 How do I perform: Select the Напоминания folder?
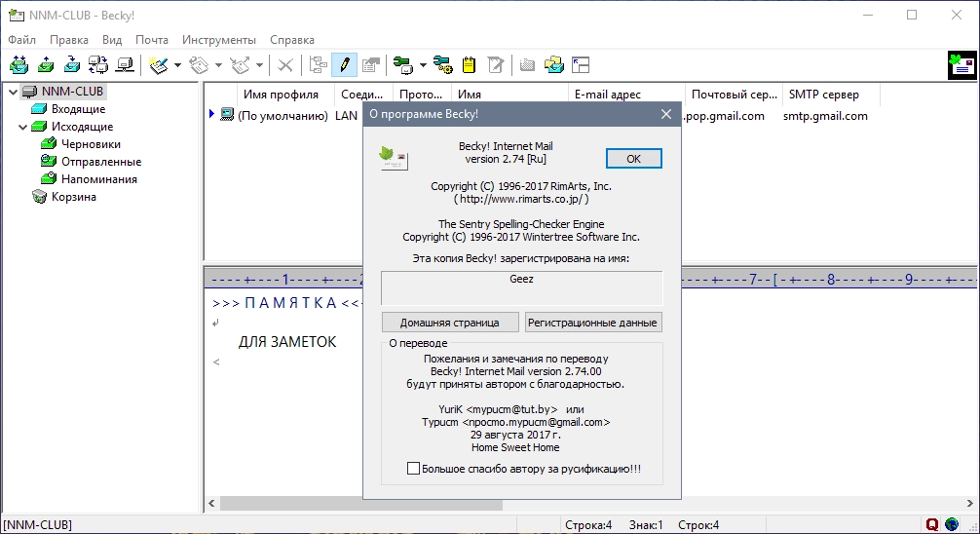[98, 179]
